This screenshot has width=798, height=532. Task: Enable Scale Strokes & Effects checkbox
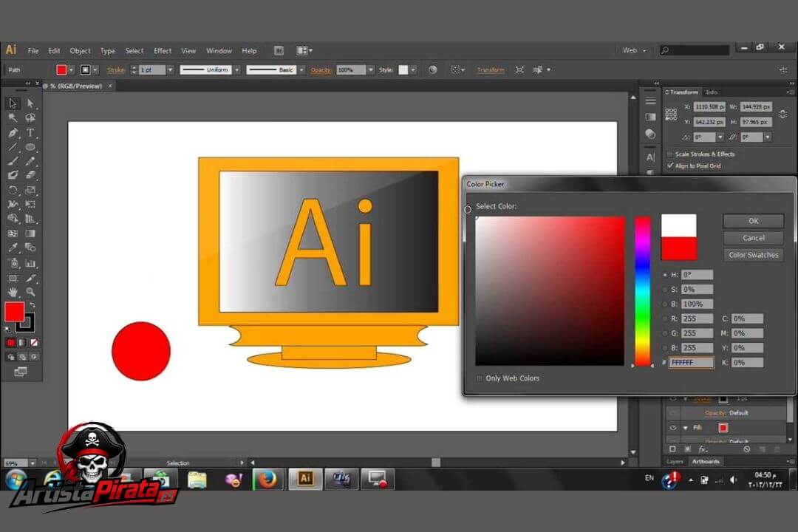tap(669, 154)
